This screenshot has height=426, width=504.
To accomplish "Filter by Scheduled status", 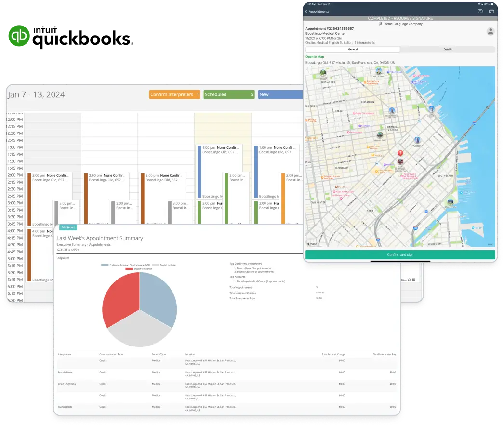I will coord(229,94).
